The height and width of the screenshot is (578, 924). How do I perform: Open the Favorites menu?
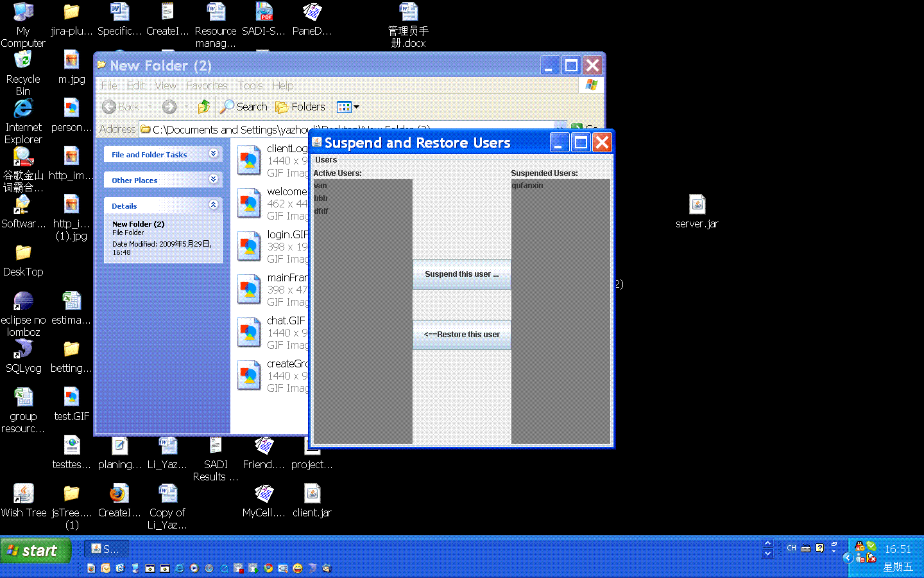pyautogui.click(x=207, y=85)
